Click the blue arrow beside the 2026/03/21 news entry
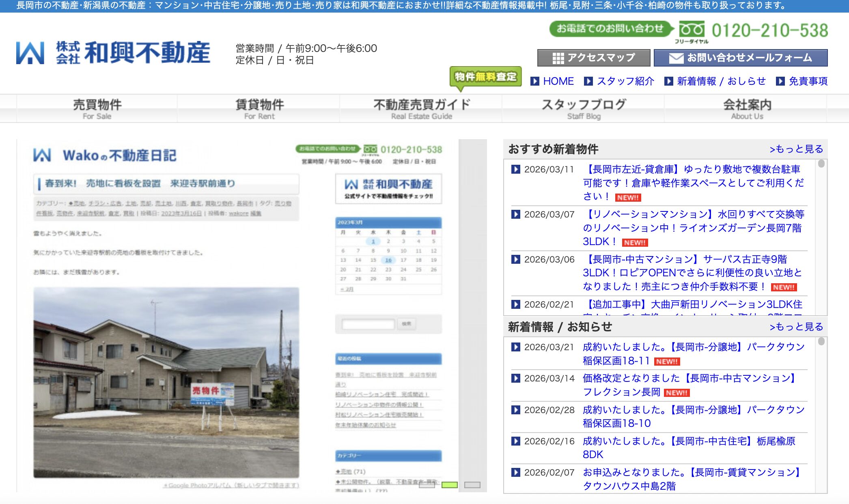 517,348
